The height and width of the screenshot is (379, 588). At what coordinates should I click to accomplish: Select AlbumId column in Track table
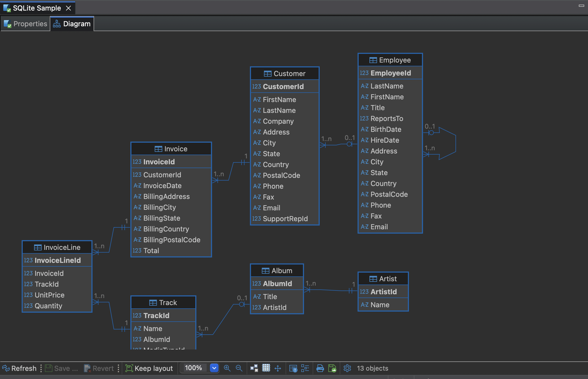[x=163, y=339]
